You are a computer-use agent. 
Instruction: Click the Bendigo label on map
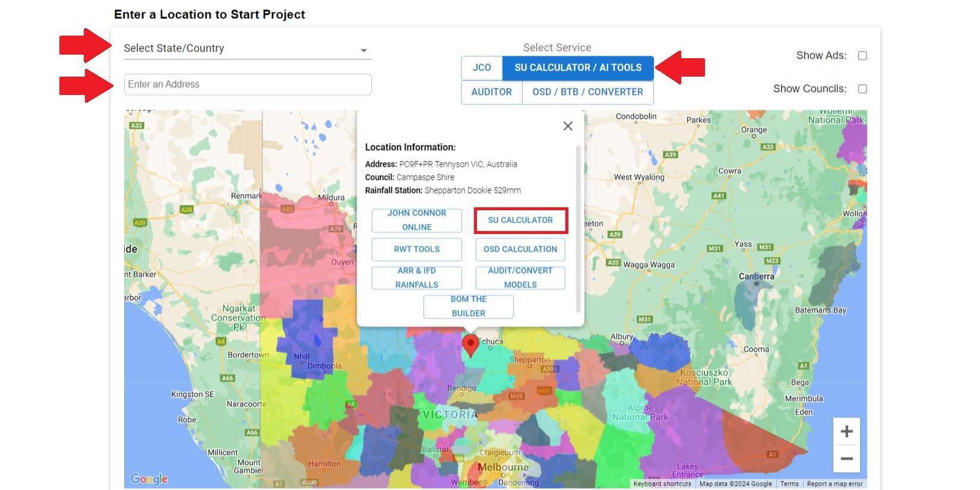pos(461,388)
